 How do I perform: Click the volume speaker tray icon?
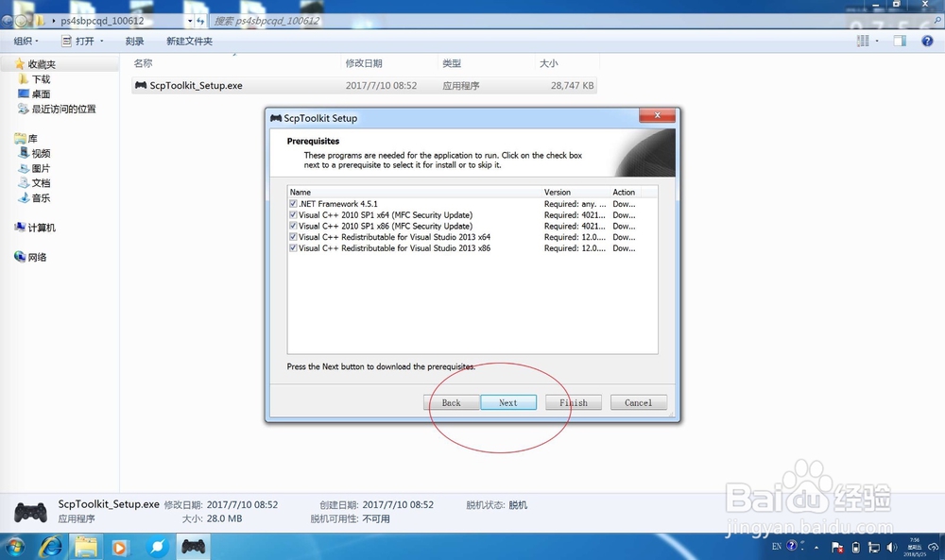(892, 548)
